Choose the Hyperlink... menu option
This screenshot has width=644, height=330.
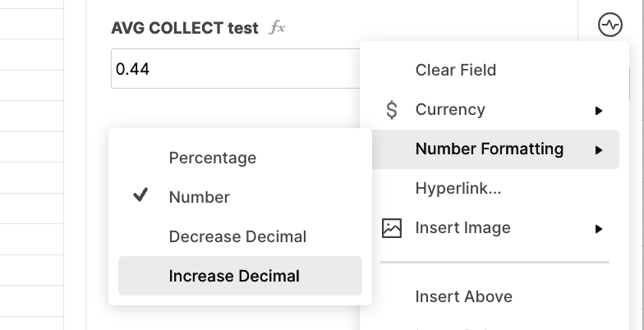point(458,189)
